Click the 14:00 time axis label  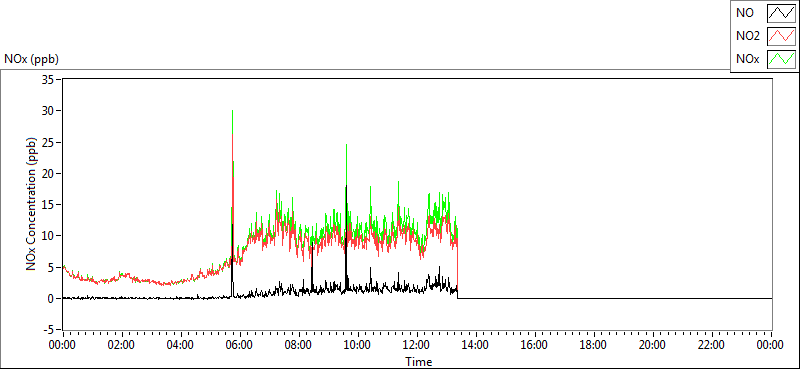476,345
